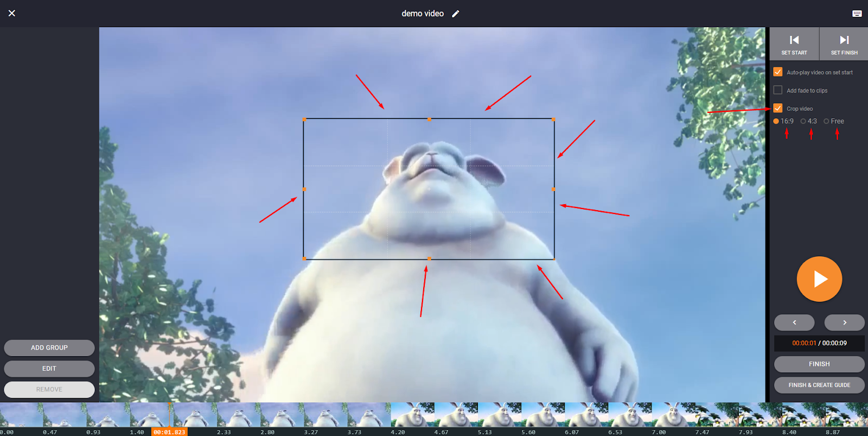
Task: Jump to 2.33 on the timeline
Action: pos(224,432)
